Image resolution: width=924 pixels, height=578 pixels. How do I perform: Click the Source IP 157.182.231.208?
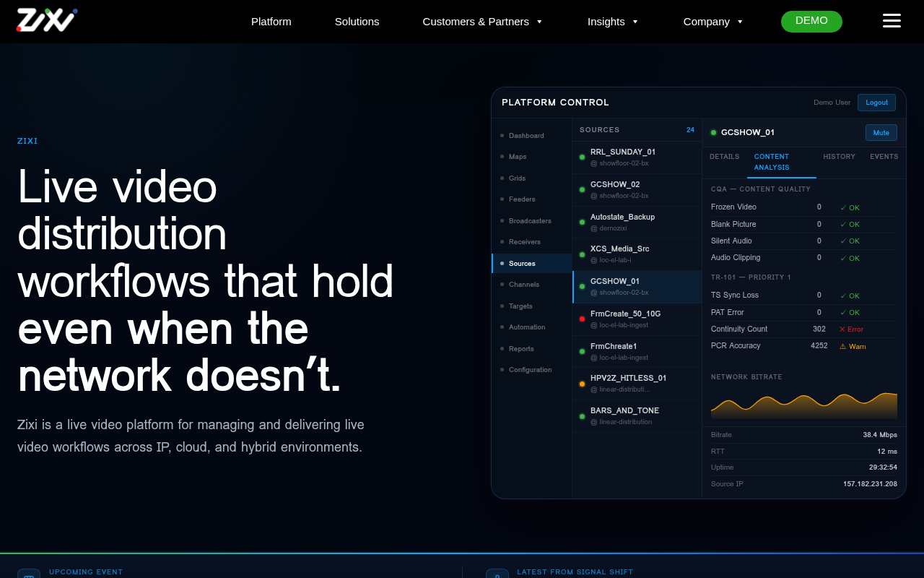click(x=870, y=484)
